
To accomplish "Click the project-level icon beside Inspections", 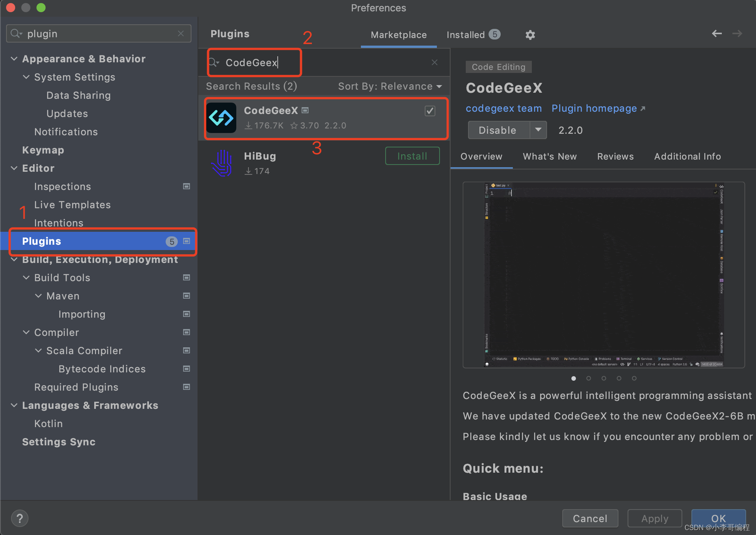I will tap(187, 186).
